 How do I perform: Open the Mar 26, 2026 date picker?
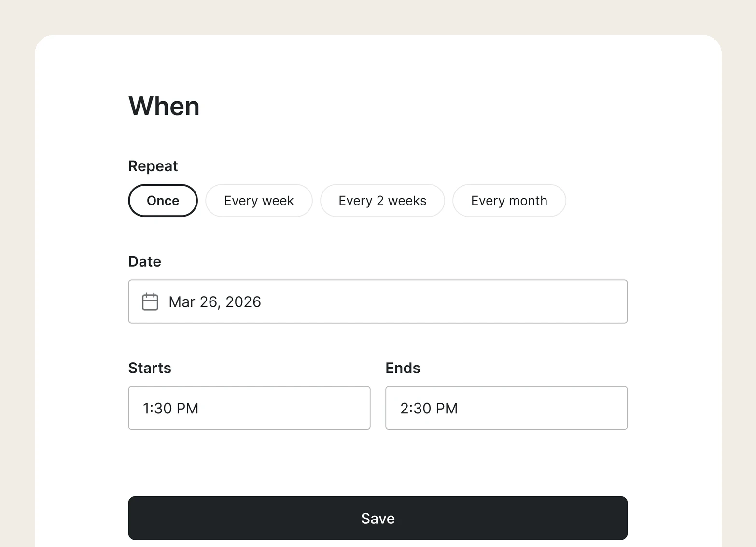tap(378, 301)
